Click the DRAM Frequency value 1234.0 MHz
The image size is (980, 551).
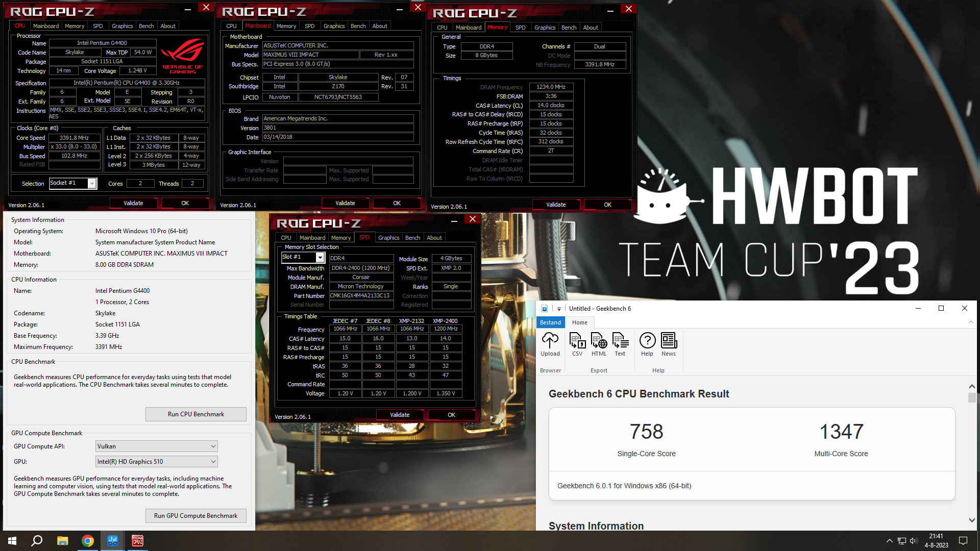tap(551, 87)
